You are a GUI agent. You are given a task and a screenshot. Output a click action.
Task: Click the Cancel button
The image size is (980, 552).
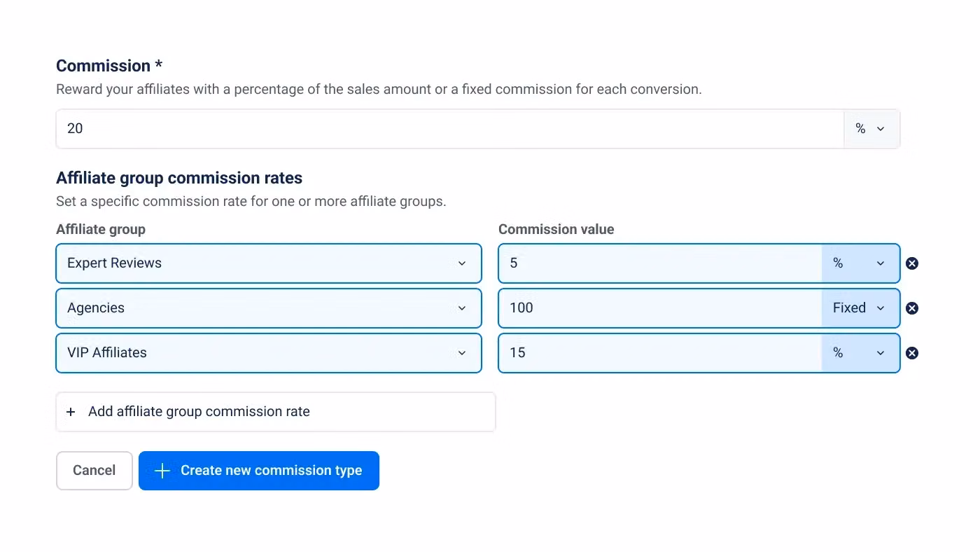[x=94, y=471]
